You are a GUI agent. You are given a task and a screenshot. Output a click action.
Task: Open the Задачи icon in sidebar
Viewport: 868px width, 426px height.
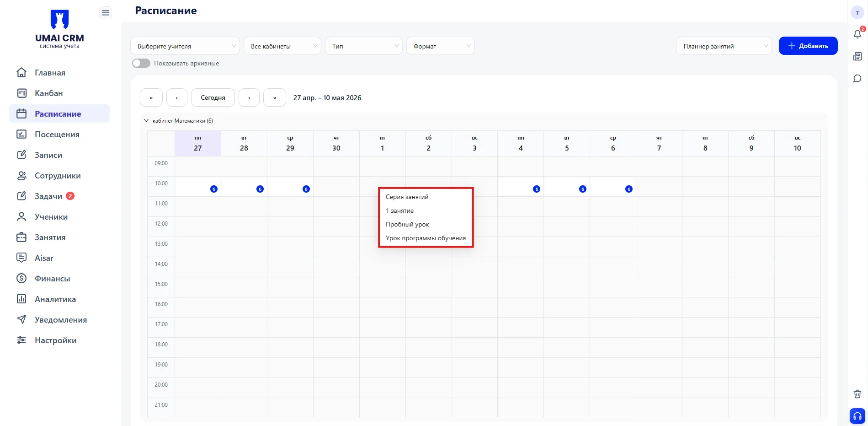pos(21,196)
